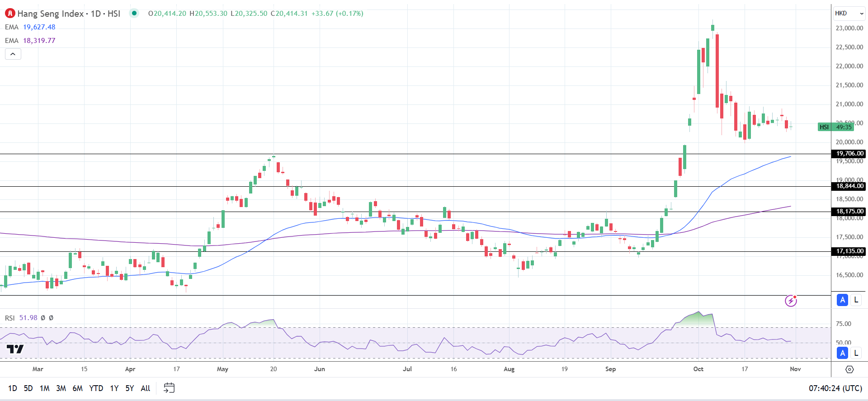Image resolution: width=868 pixels, height=401 pixels.
Task: Click the Hang Seng Index symbol logo
Action: pos(10,14)
